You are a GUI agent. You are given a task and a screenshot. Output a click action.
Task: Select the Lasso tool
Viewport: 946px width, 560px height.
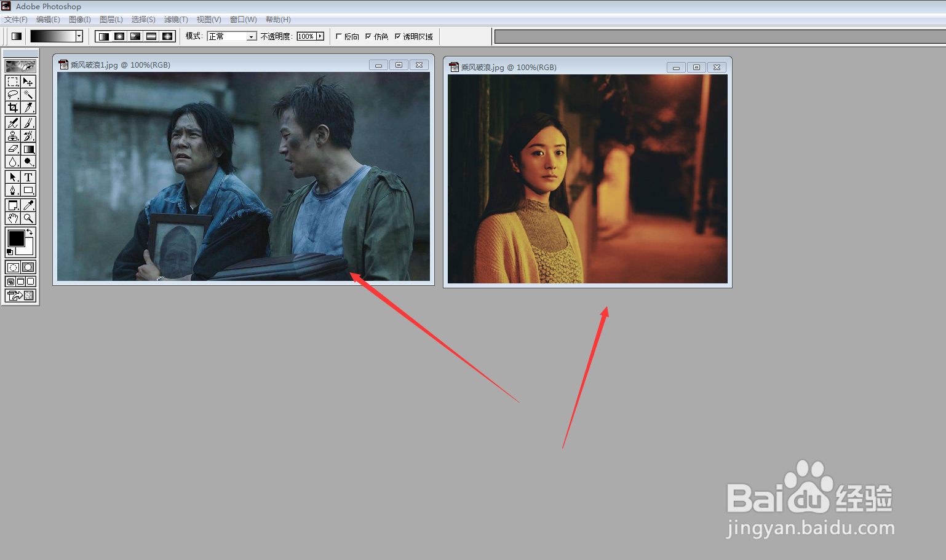coord(13,95)
